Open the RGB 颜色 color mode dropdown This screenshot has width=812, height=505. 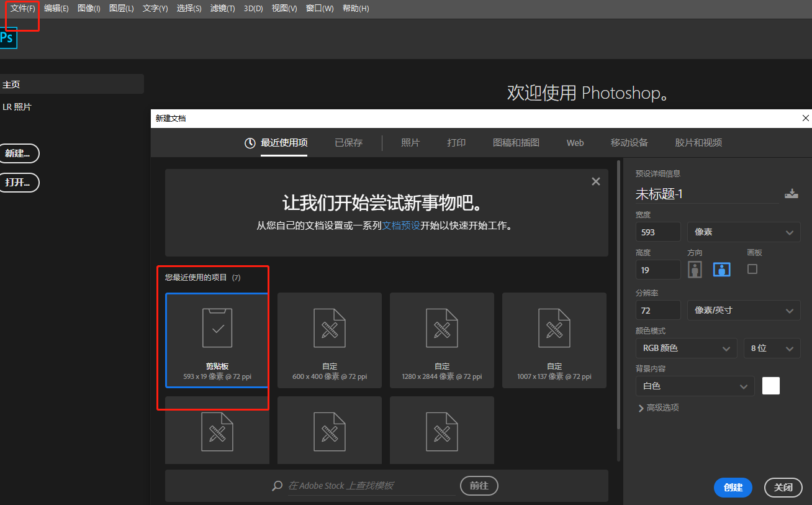pos(686,348)
